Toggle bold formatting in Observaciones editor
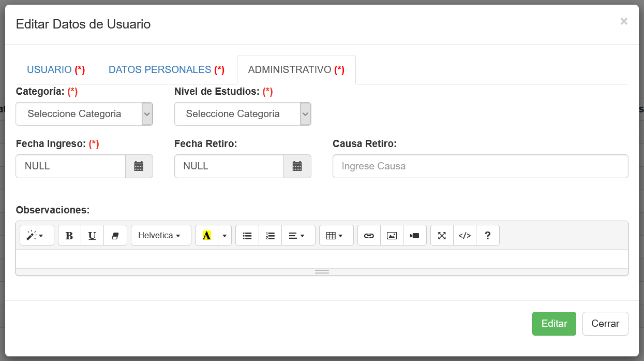Viewport: 644px width, 361px height. click(69, 236)
